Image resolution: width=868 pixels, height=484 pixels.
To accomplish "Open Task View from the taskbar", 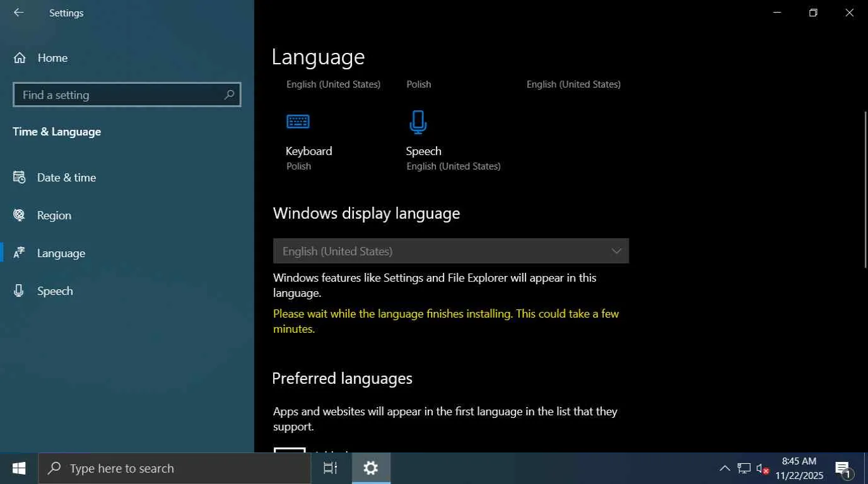I will click(331, 468).
